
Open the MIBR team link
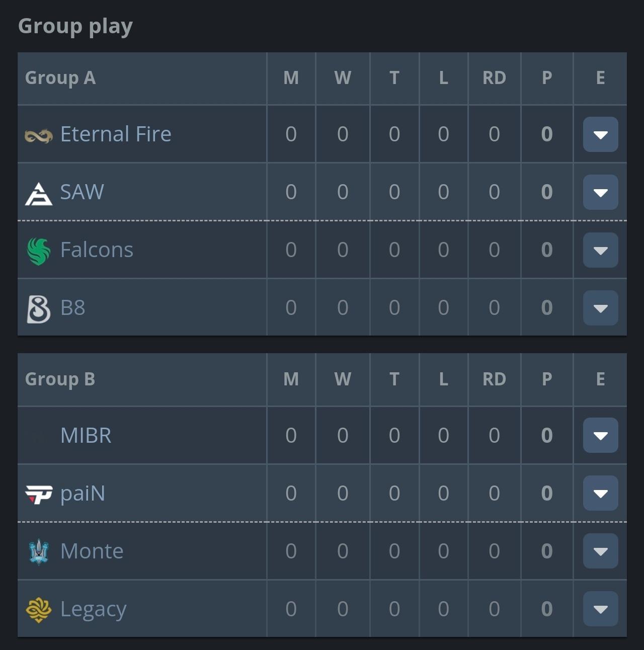(x=86, y=436)
